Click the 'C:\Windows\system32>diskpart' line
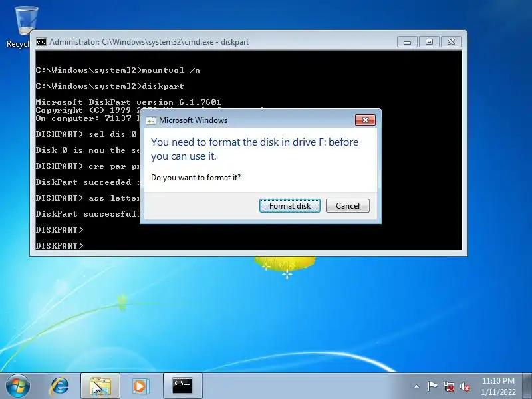Image resolution: width=532 pixels, height=399 pixels. 110,86
